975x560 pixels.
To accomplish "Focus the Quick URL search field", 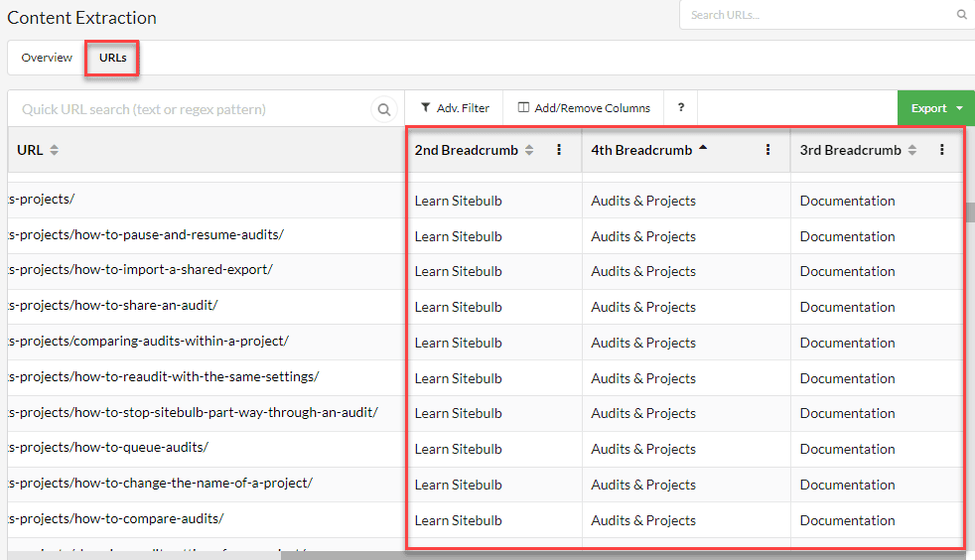I will tap(189, 109).
